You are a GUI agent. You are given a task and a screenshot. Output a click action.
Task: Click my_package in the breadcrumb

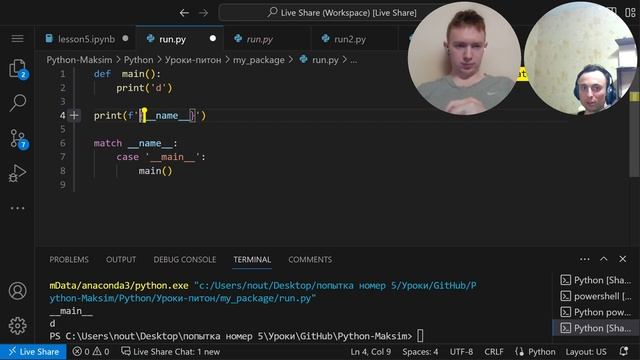(259, 60)
